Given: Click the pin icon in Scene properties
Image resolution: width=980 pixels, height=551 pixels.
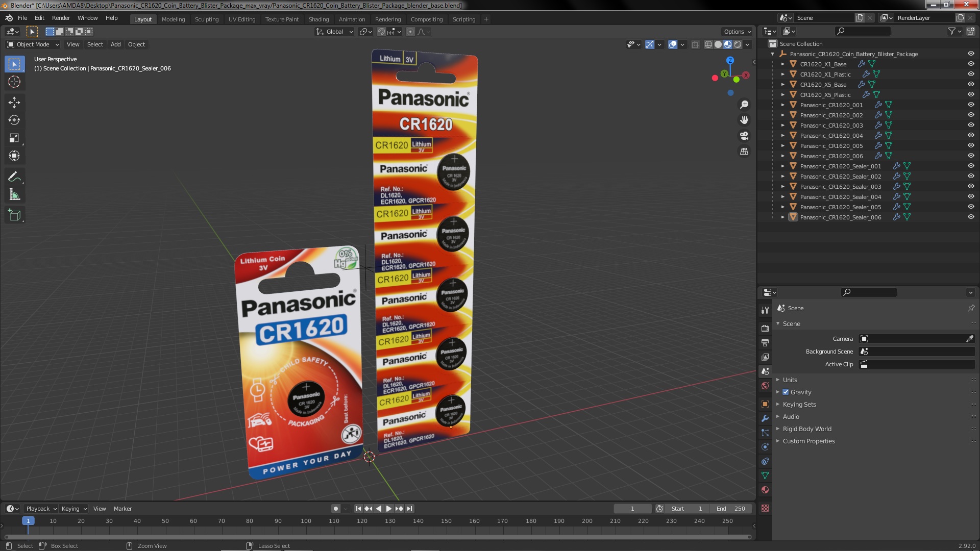Looking at the screenshot, I should [971, 308].
